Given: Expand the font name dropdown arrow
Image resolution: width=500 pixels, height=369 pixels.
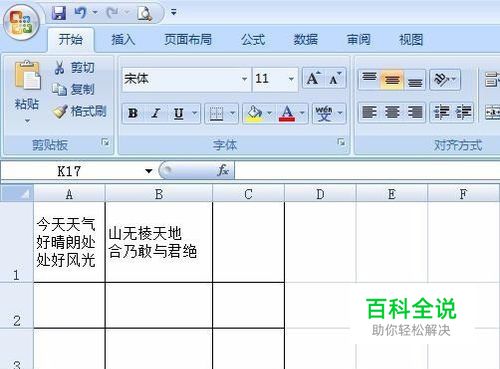Looking at the screenshot, I should [245, 79].
